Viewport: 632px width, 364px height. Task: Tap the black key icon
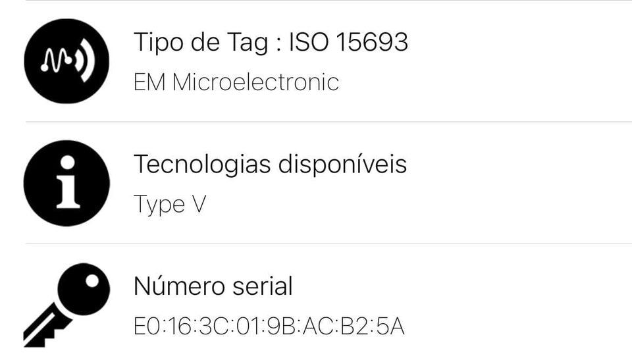pos(66,305)
